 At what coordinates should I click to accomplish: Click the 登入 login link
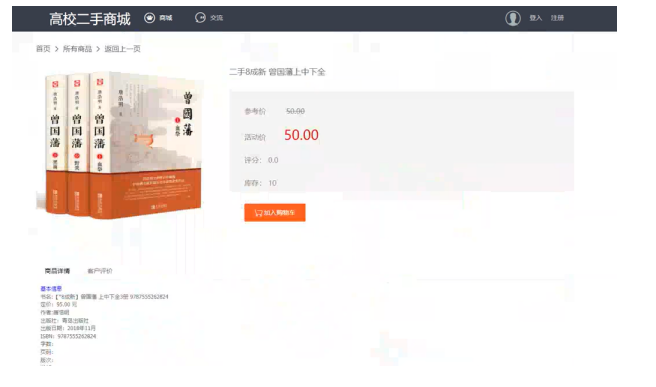click(x=536, y=18)
